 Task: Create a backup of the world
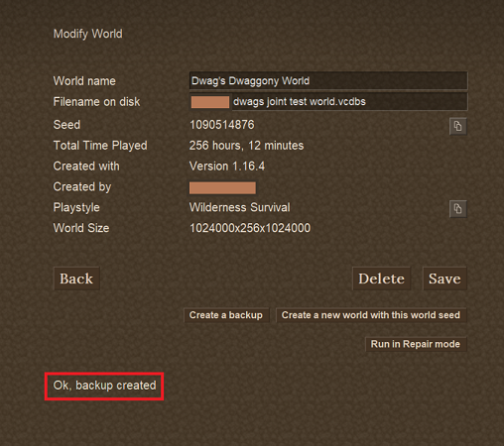coord(226,315)
